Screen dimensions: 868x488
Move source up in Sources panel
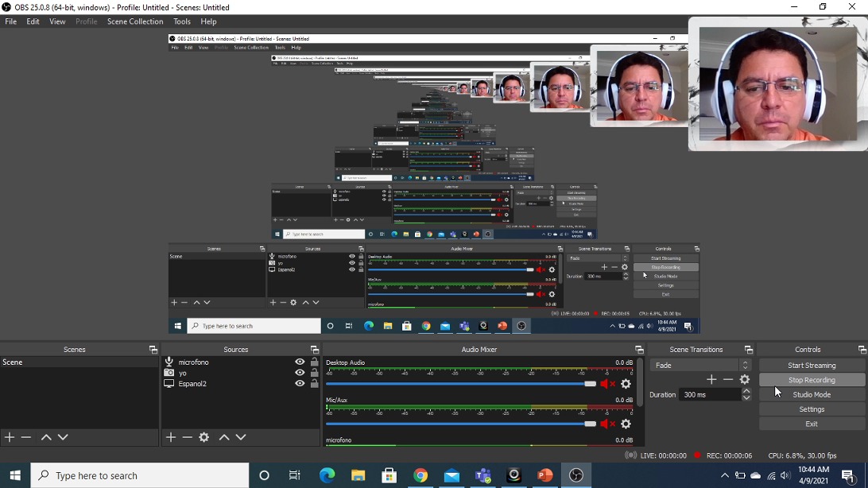[224, 437]
